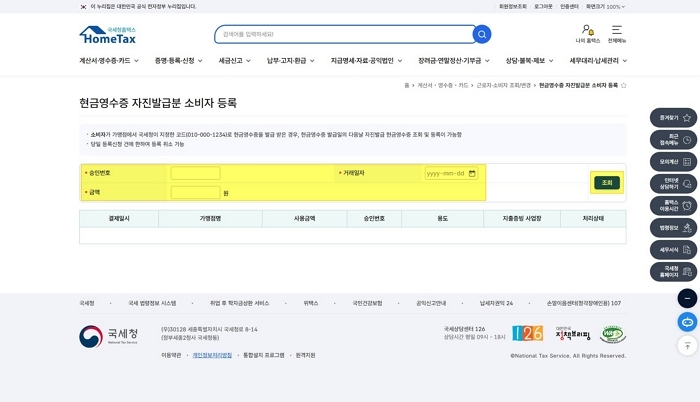
Task: Expand the 납부·고지·환급 menu
Action: pos(291,61)
